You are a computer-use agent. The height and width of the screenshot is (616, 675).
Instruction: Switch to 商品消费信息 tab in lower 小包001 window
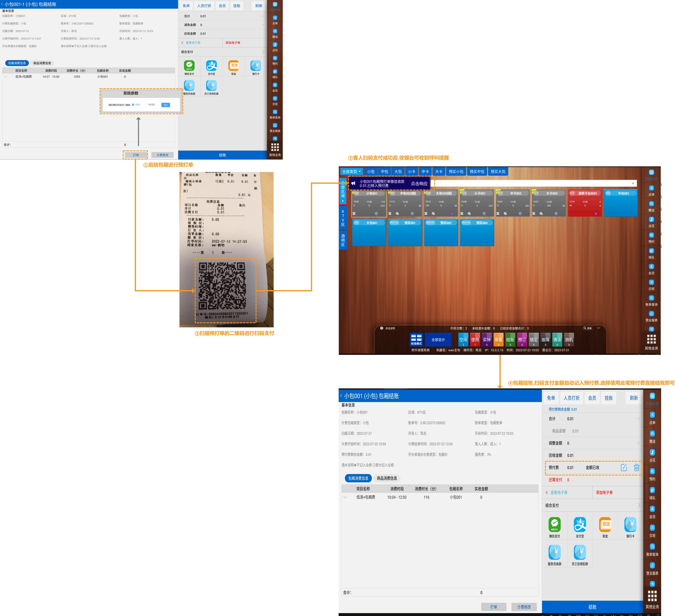pos(387,478)
